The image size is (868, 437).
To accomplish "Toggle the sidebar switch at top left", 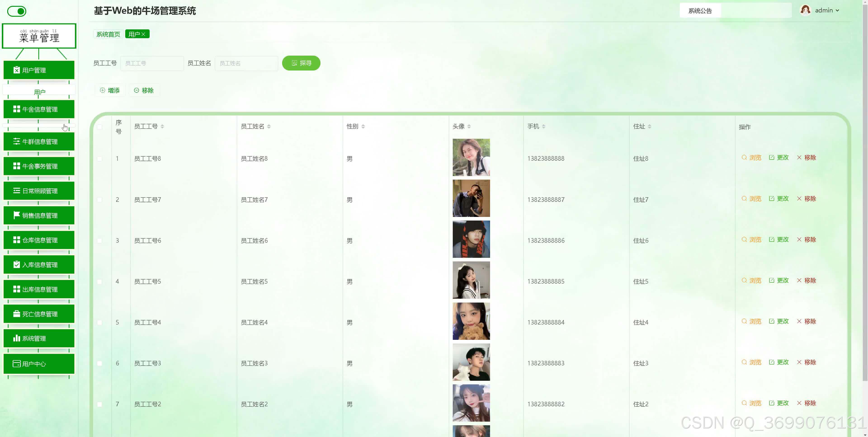I will [x=17, y=12].
